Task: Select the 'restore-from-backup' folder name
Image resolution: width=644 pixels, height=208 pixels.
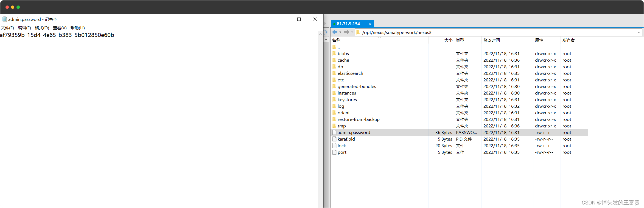Action: pos(359,119)
